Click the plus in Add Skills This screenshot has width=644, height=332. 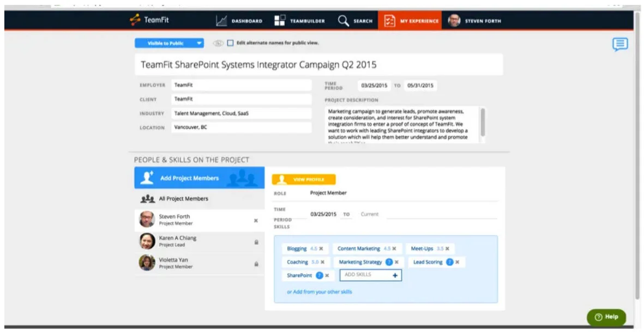[x=395, y=276]
